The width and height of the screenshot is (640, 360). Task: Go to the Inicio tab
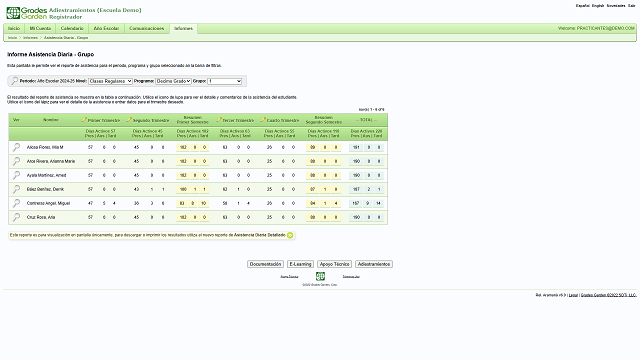(14, 28)
